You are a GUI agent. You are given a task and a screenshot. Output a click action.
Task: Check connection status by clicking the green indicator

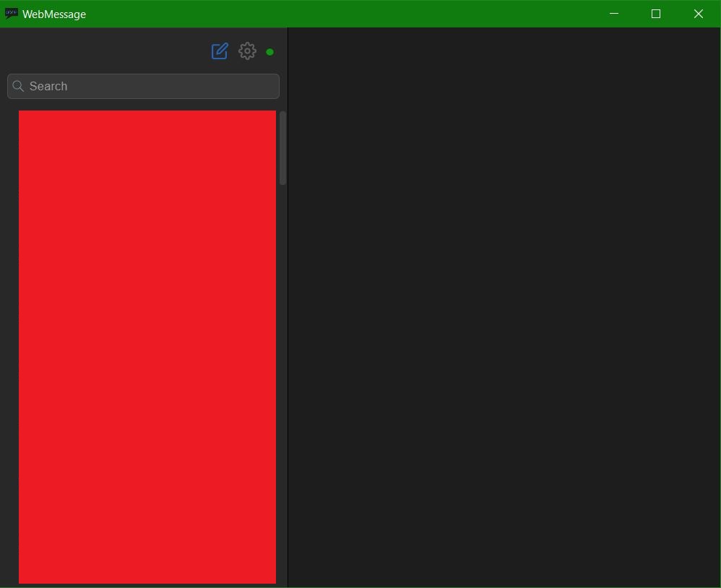click(269, 51)
